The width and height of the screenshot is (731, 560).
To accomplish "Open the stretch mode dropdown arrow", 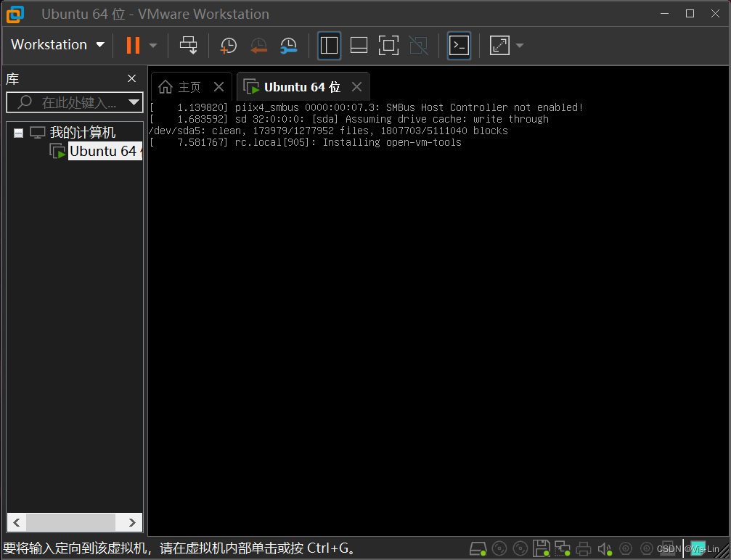I will [520, 46].
